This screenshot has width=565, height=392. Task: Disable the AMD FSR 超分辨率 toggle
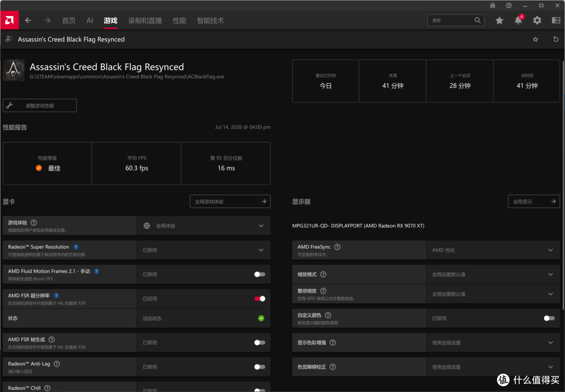click(x=259, y=299)
